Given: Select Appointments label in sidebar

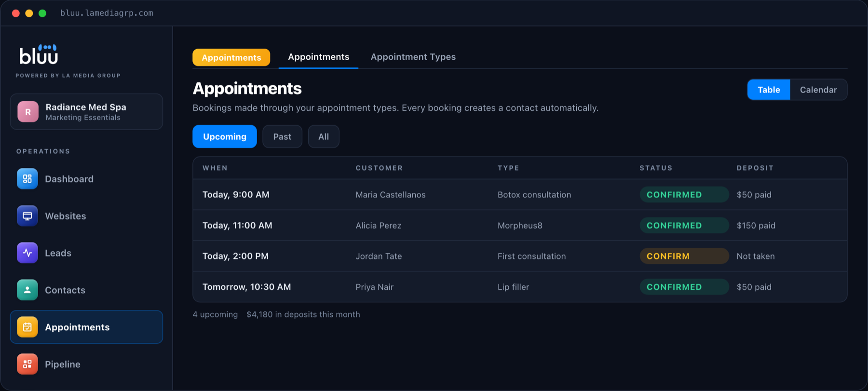Looking at the screenshot, I should pos(77,327).
